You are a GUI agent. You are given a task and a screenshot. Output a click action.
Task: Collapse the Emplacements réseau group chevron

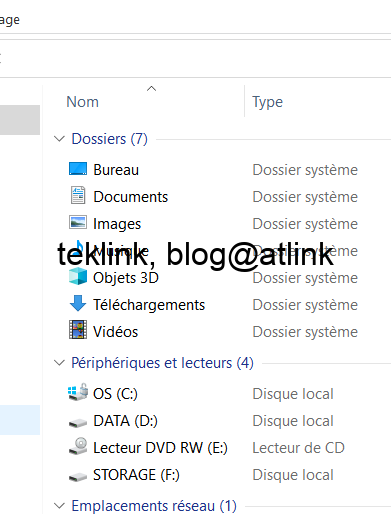coord(59,506)
